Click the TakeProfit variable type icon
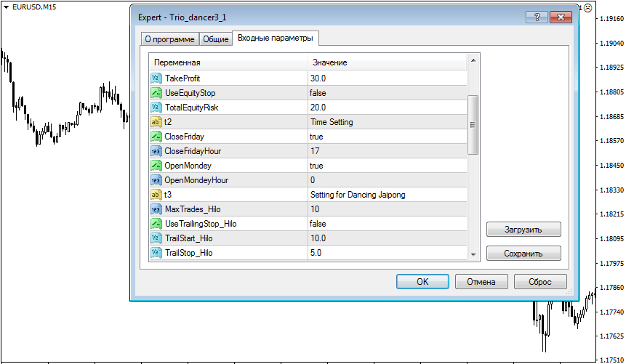This screenshot has width=626, height=364. (x=156, y=78)
